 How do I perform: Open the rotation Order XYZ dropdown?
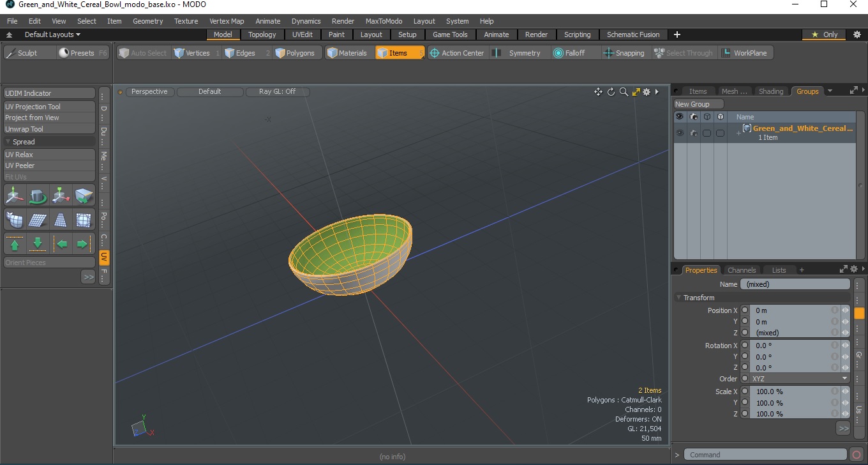coord(800,379)
